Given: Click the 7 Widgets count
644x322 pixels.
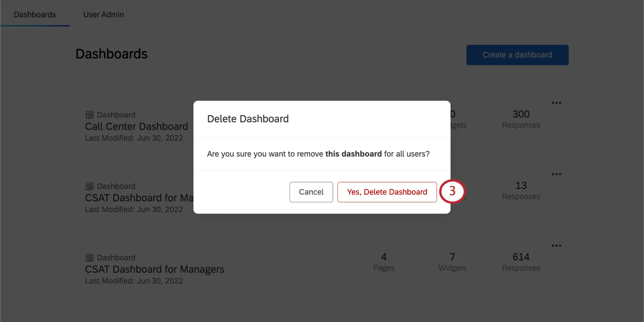Looking at the screenshot, I should tap(452, 261).
